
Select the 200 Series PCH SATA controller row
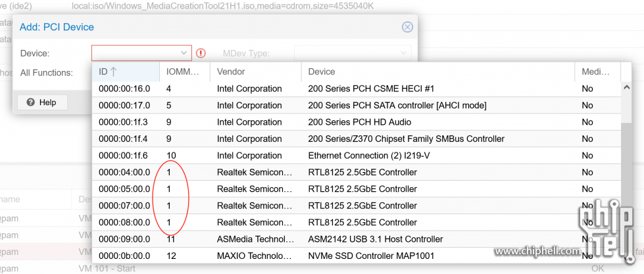pos(356,105)
